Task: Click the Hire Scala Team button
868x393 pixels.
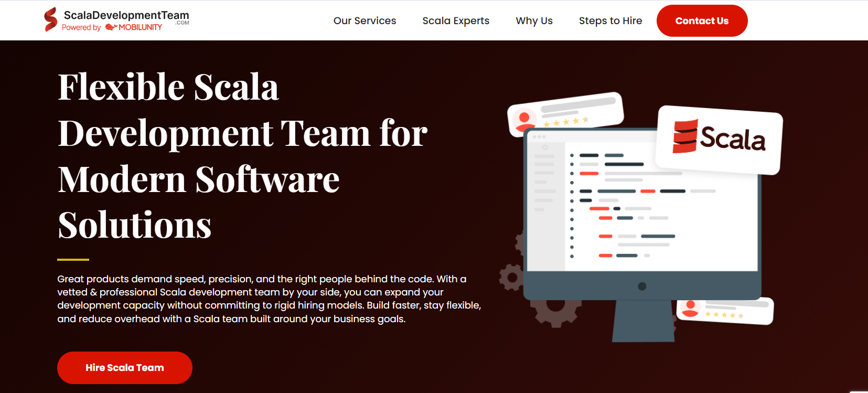Action: click(125, 367)
